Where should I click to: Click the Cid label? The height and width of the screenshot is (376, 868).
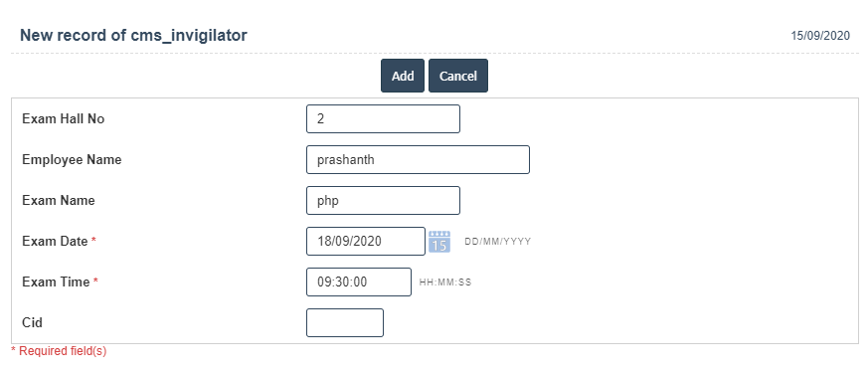click(32, 323)
